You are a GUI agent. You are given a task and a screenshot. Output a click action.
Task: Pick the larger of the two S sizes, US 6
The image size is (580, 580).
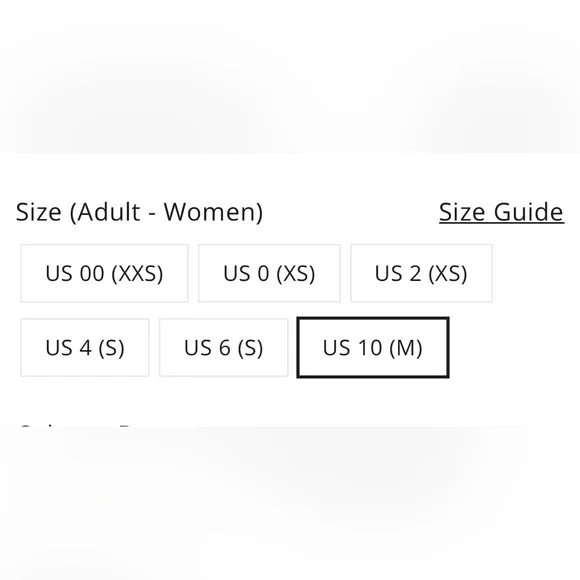click(x=223, y=347)
